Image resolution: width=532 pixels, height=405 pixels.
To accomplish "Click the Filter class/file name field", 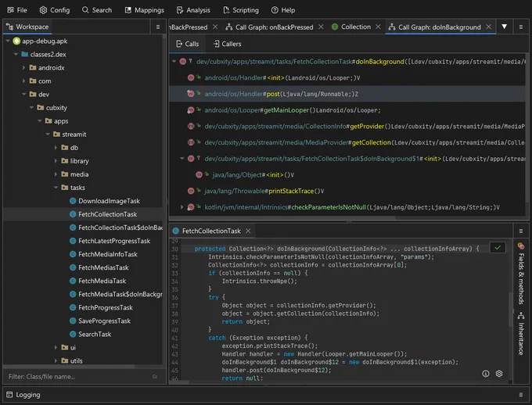I will pyautogui.click(x=78, y=377).
